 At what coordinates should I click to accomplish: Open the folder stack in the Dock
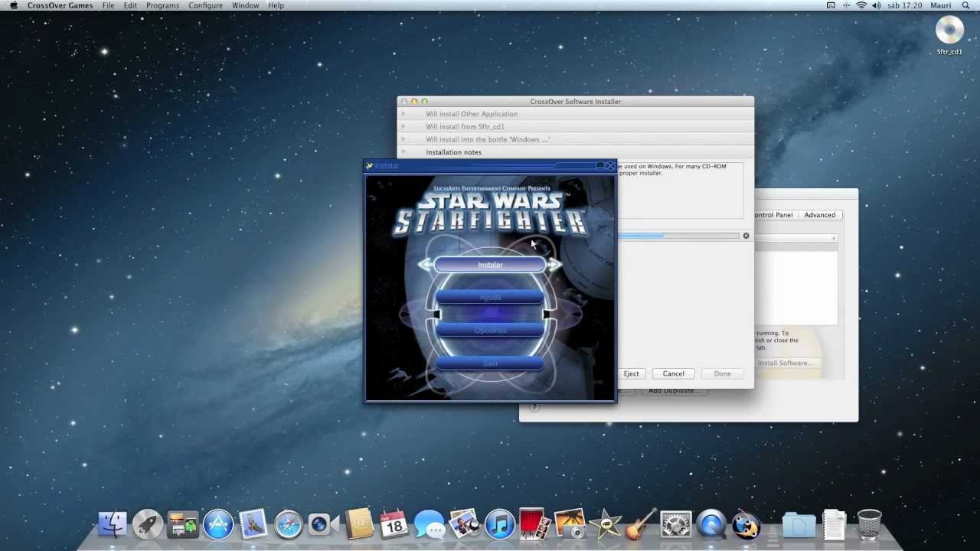tap(799, 525)
